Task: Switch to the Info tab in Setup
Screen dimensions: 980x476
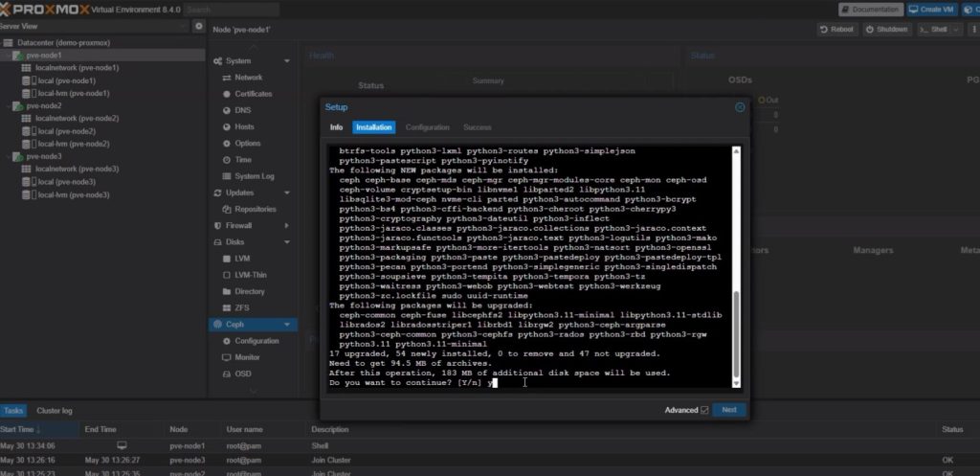Action: pos(336,127)
